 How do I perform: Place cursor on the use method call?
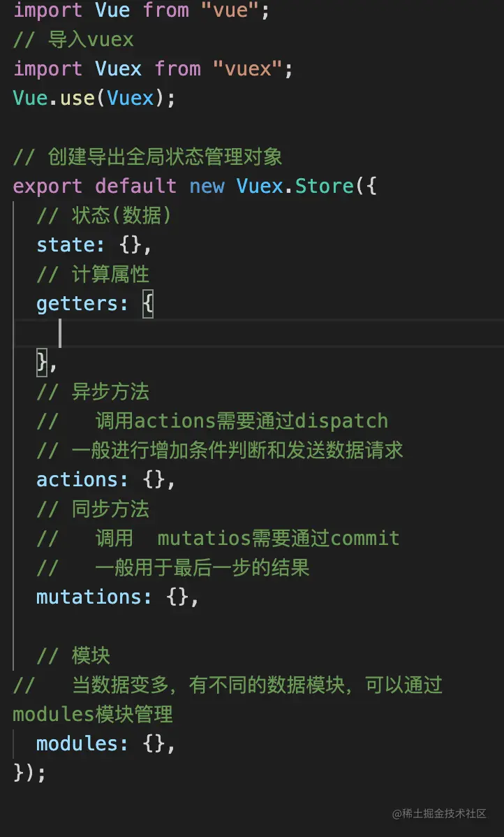pyautogui.click(x=77, y=98)
